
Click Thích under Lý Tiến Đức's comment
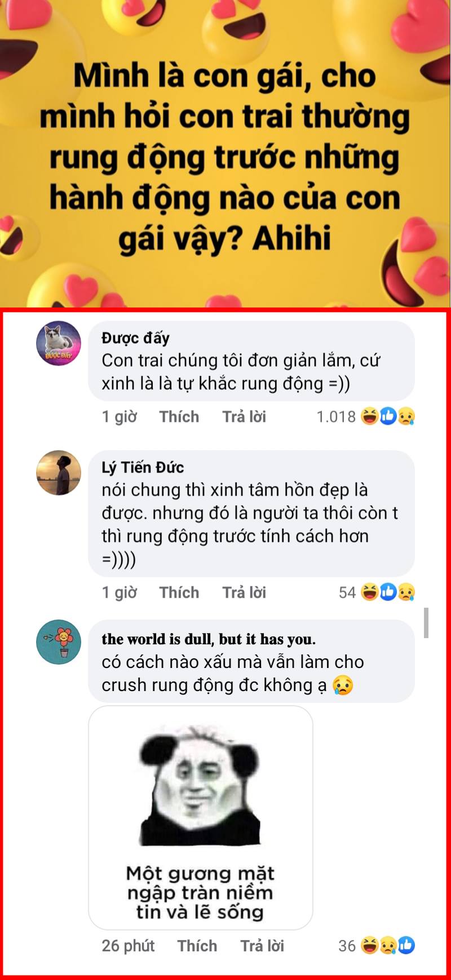tap(179, 593)
